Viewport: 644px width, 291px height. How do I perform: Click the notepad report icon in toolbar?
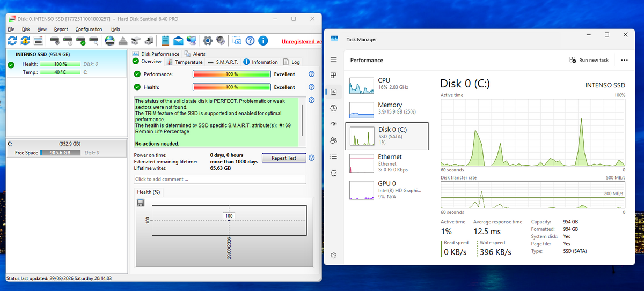click(165, 41)
